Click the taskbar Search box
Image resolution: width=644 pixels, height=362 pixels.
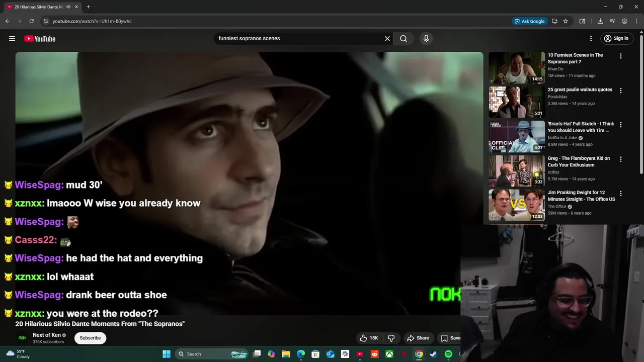pyautogui.click(x=212, y=354)
